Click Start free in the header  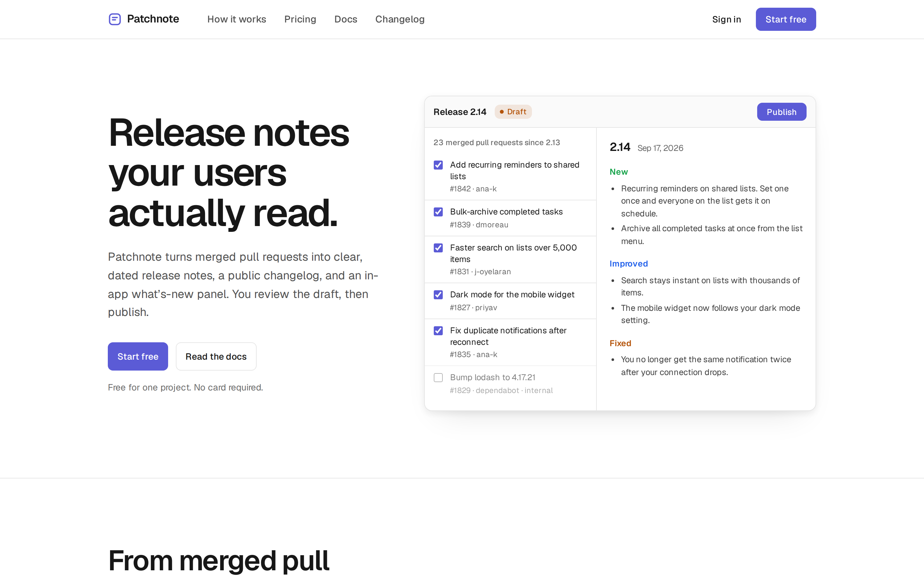click(x=786, y=19)
